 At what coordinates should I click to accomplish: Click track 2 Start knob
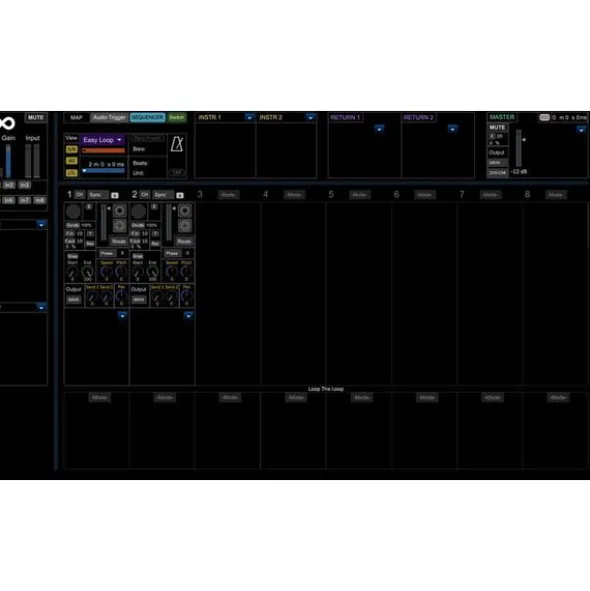click(138, 272)
